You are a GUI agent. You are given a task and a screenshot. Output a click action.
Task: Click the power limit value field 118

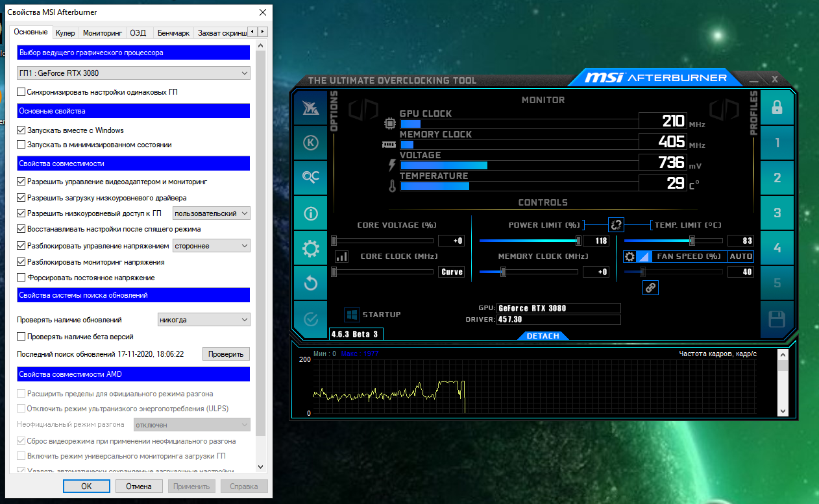click(596, 241)
